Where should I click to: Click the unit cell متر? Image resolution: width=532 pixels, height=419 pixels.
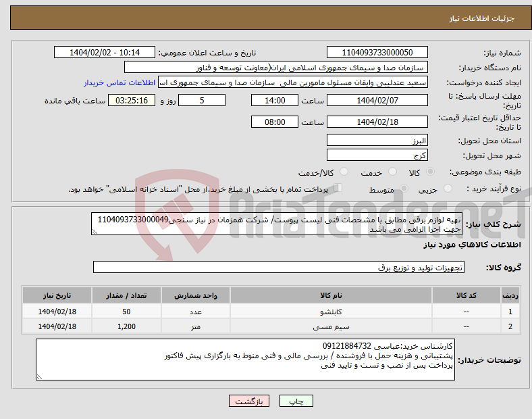click(196, 326)
